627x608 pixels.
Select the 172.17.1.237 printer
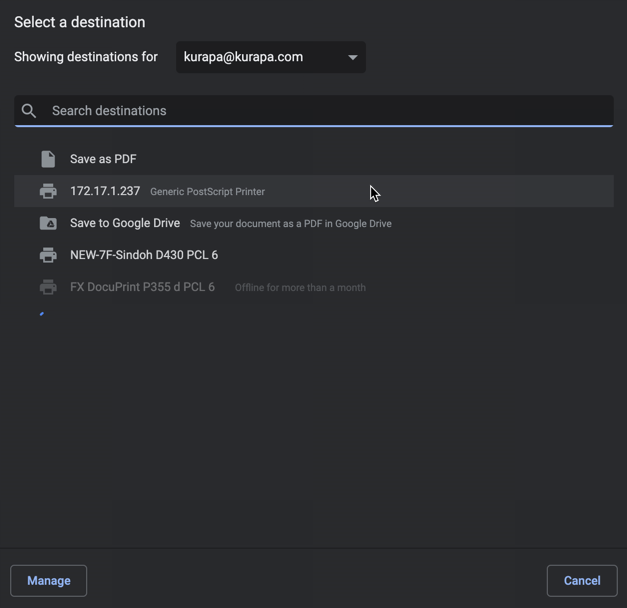click(x=105, y=191)
